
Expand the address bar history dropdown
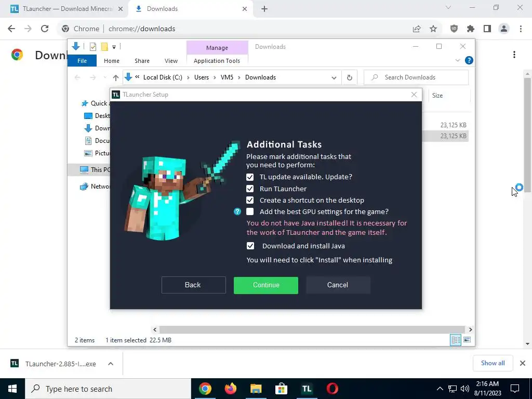pos(334,78)
